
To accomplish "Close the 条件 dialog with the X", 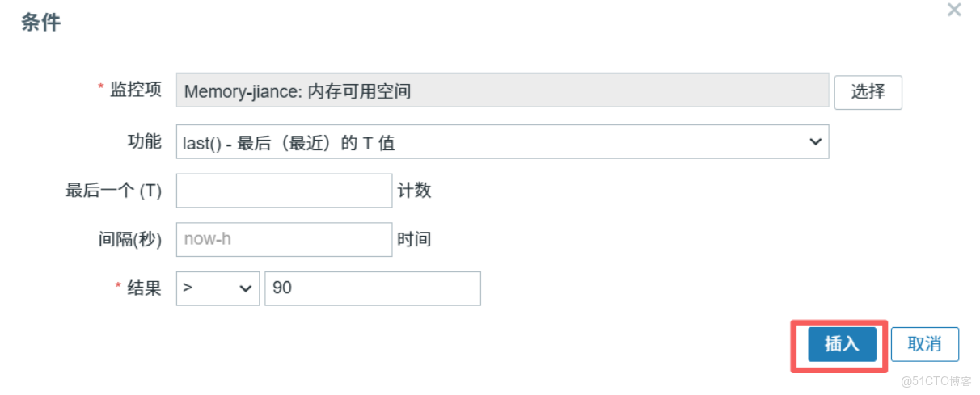I will point(954,11).
